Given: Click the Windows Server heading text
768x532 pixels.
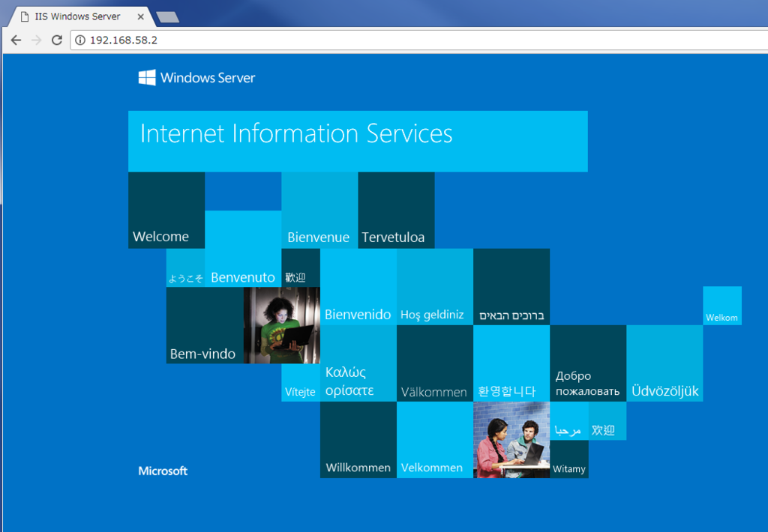Looking at the screenshot, I should click(208, 78).
